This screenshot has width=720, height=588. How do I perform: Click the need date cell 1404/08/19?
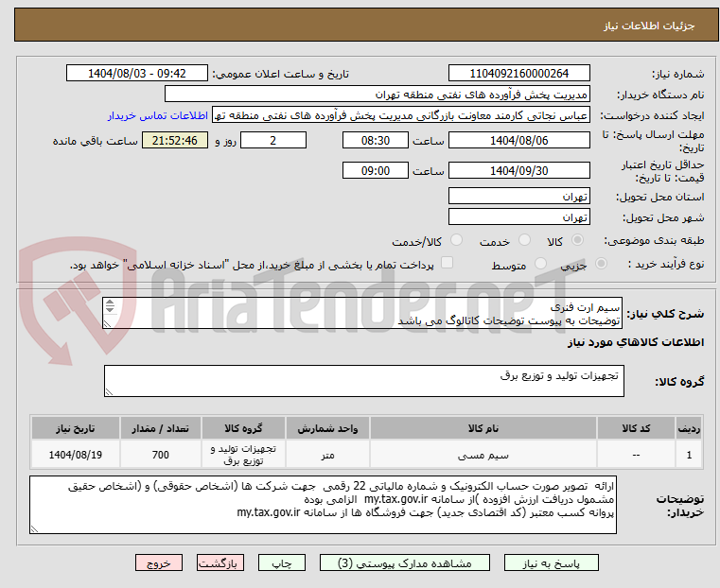coord(76,455)
